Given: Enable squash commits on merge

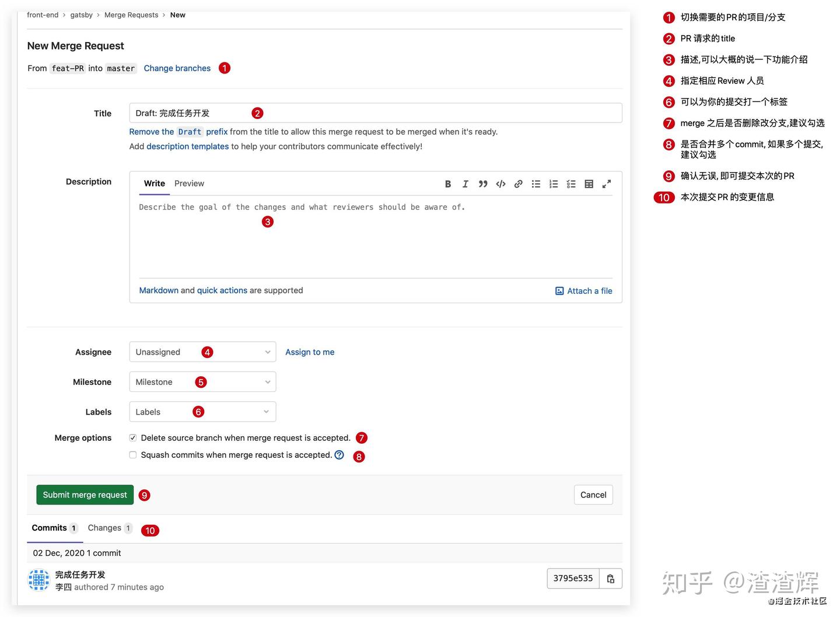Looking at the screenshot, I should click(x=132, y=454).
